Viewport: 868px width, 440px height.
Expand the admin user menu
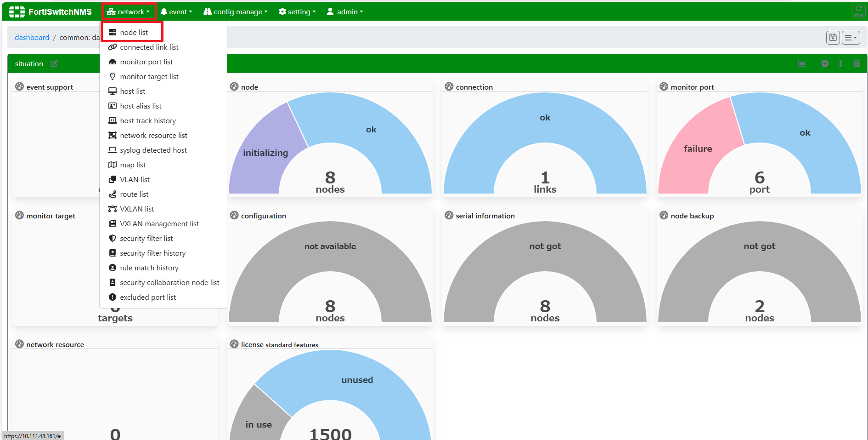[x=344, y=11]
